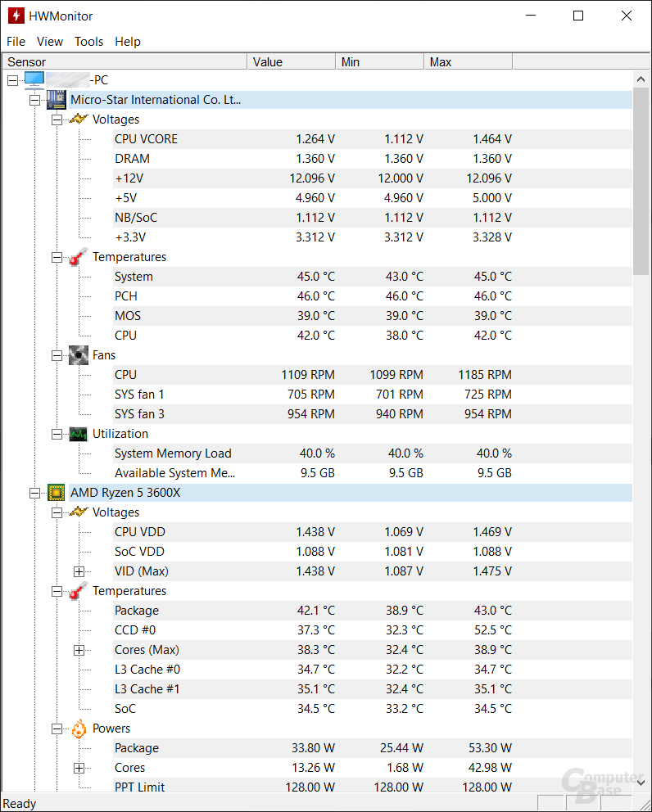Expand the Cores power entry
The height and width of the screenshot is (812, 652).
(79, 768)
